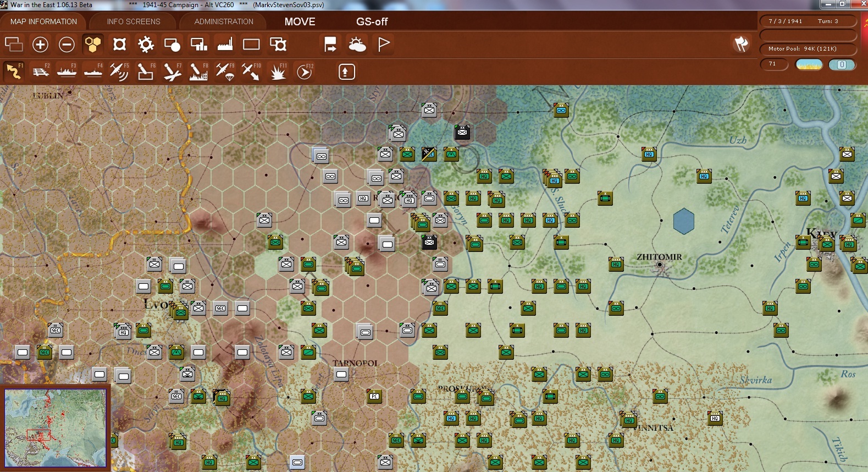This screenshot has height=472, width=868.
Task: Open the INFO SCREENS tab
Action: tap(134, 21)
